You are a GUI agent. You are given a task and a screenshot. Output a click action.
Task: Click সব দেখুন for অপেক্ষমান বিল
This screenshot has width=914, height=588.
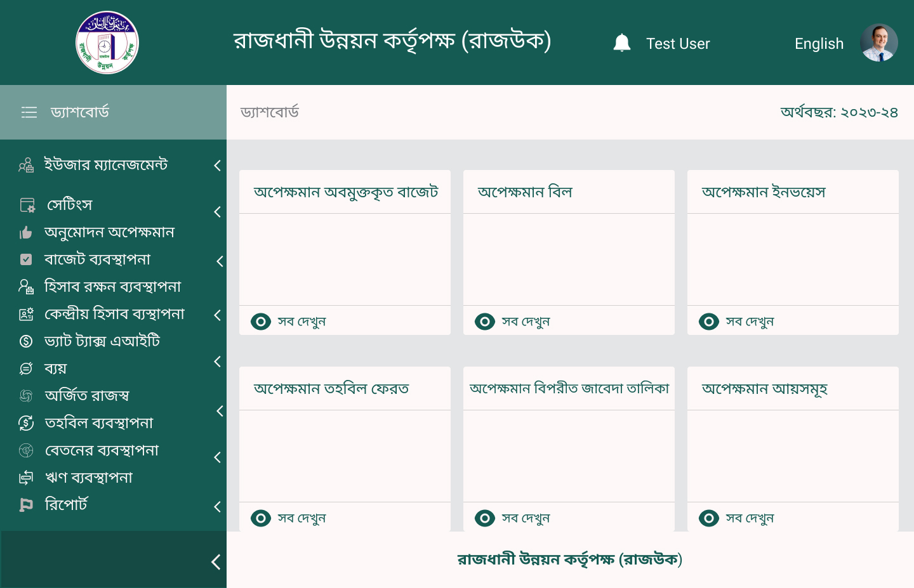(x=526, y=322)
